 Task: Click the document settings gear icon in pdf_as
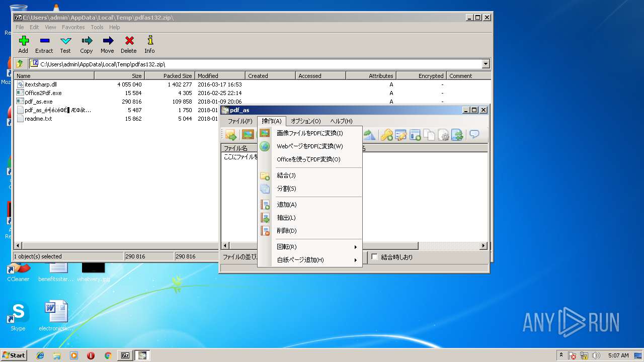pyautogui.click(x=443, y=135)
